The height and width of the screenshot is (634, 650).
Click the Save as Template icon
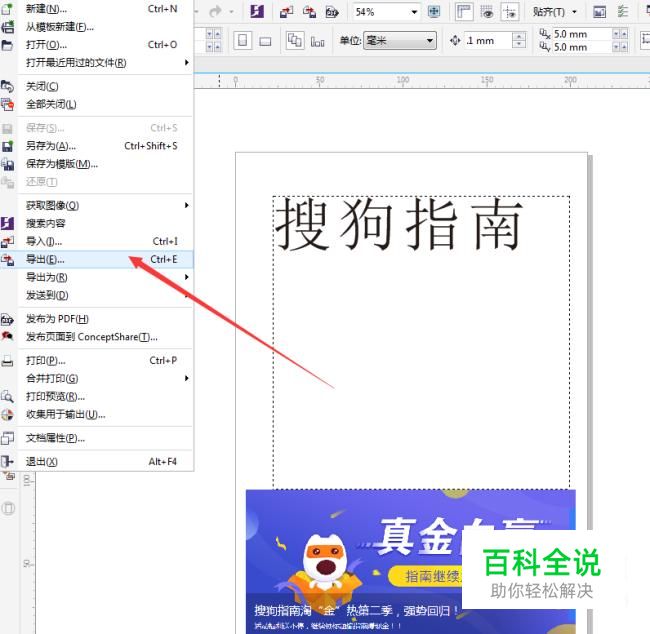[x=7, y=164]
